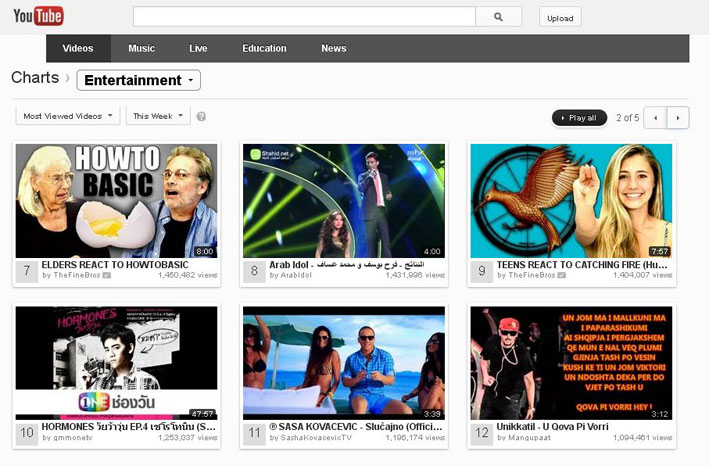Open the Education tab
Viewport: 709px width, 466px height.
point(264,48)
